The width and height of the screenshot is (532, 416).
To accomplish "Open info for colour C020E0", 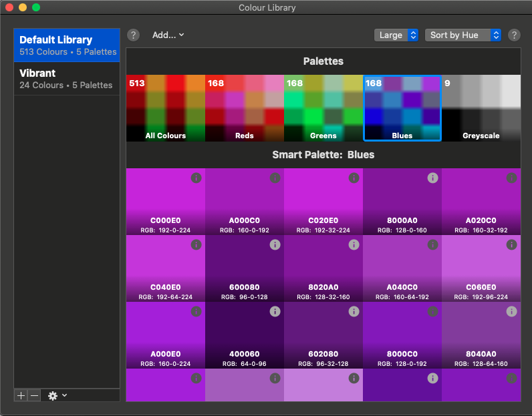I will click(x=354, y=178).
